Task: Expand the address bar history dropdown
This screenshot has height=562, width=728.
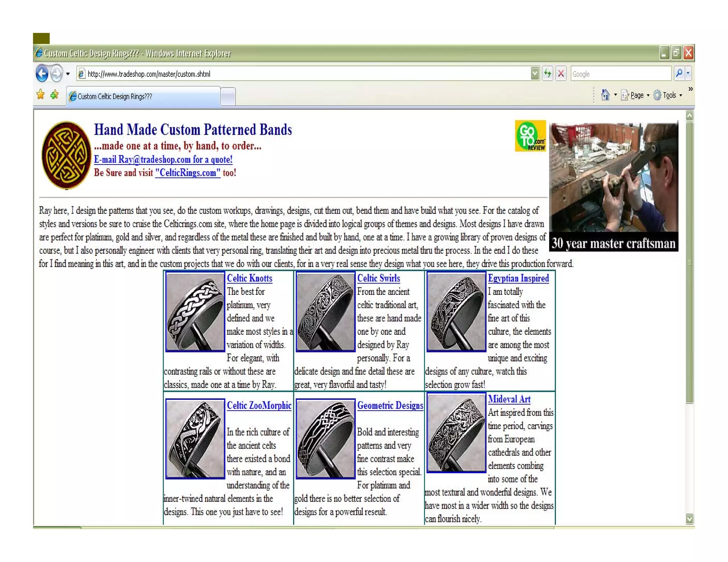Action: [535, 74]
